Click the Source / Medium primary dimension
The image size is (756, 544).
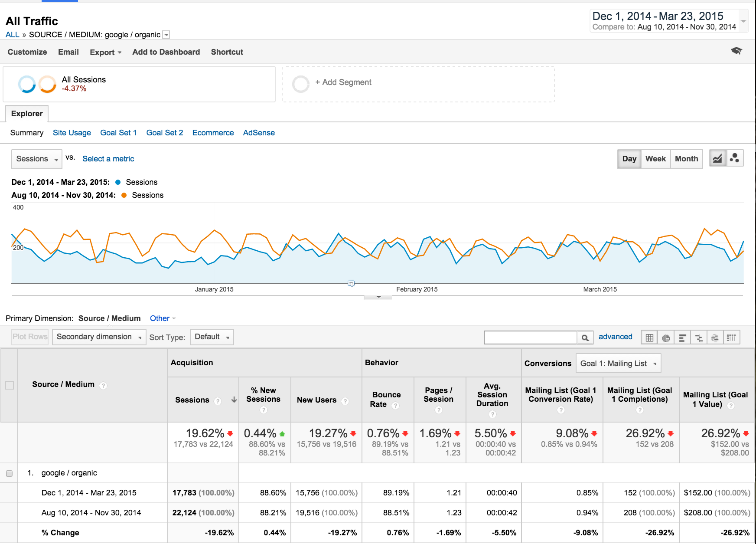(109, 318)
